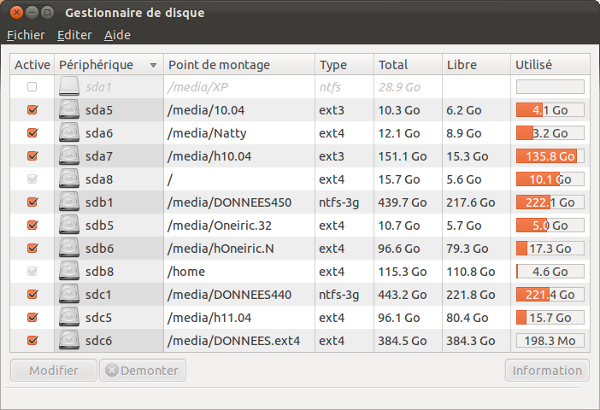
Task: Click the sda5 disk drive icon
Action: [69, 110]
